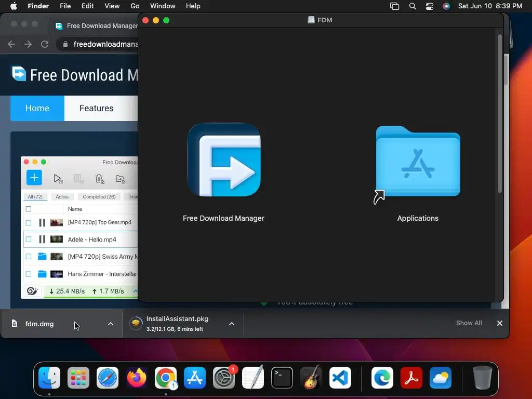This screenshot has width=532, height=399.
Task: Open Terminal from the Dock
Action: click(x=282, y=378)
